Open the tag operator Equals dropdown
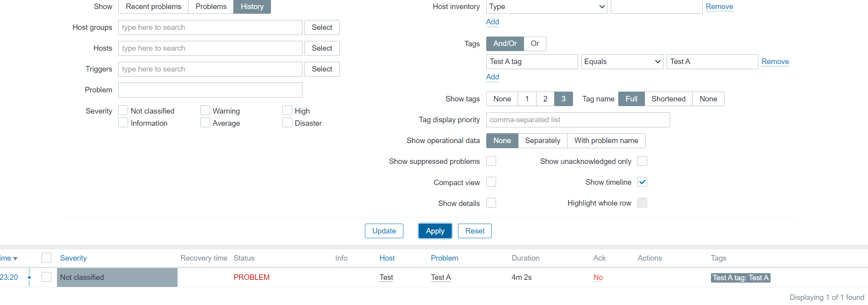 (x=622, y=62)
